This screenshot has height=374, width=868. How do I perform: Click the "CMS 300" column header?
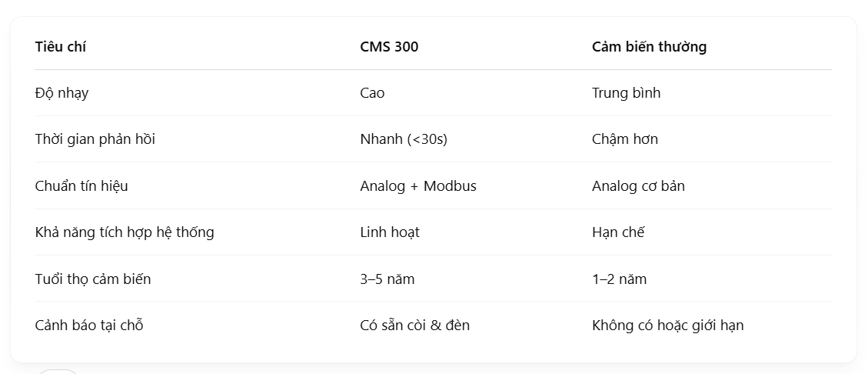(389, 47)
